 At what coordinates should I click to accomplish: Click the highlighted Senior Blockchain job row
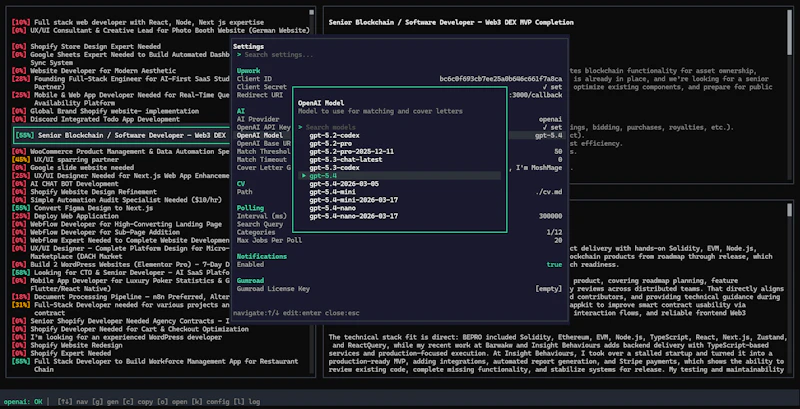[121, 136]
